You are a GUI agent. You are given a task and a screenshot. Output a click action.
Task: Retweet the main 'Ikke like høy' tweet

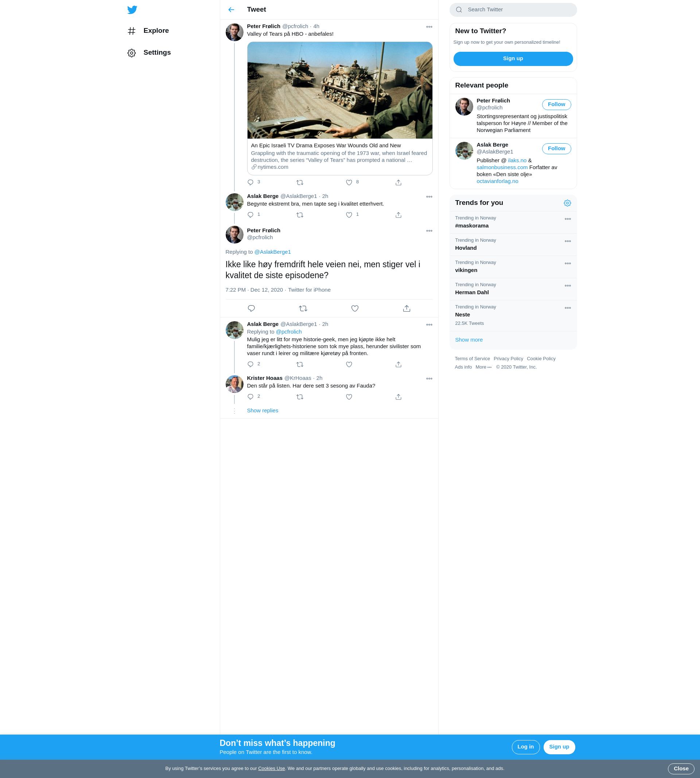click(x=303, y=308)
